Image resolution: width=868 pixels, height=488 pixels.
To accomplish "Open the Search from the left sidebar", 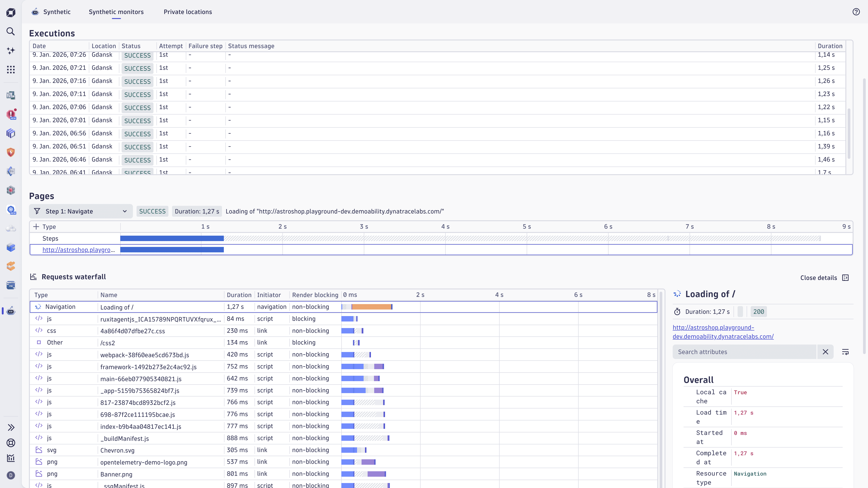I will click(x=11, y=31).
